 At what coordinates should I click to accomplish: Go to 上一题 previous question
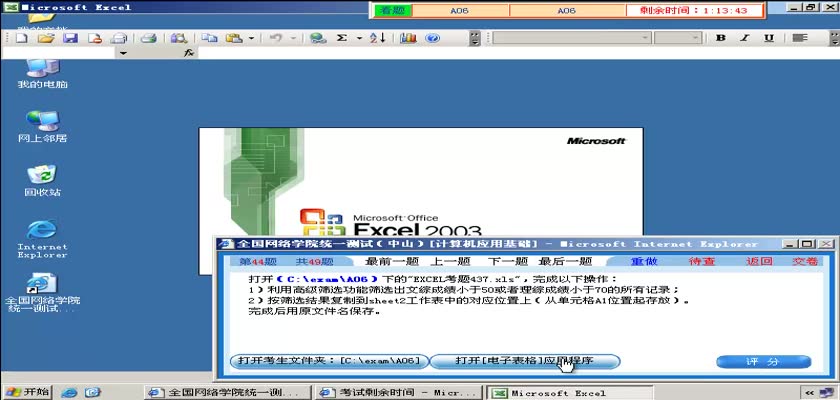pyautogui.click(x=450, y=261)
